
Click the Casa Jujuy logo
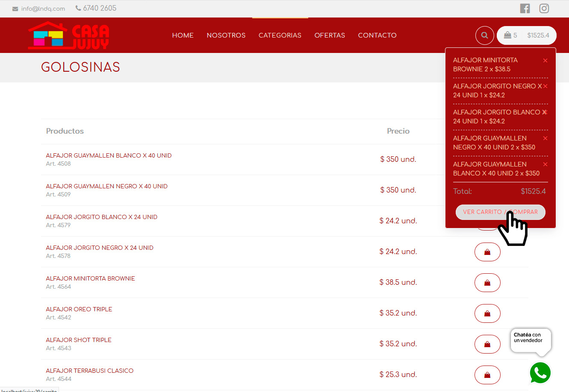pos(69,35)
